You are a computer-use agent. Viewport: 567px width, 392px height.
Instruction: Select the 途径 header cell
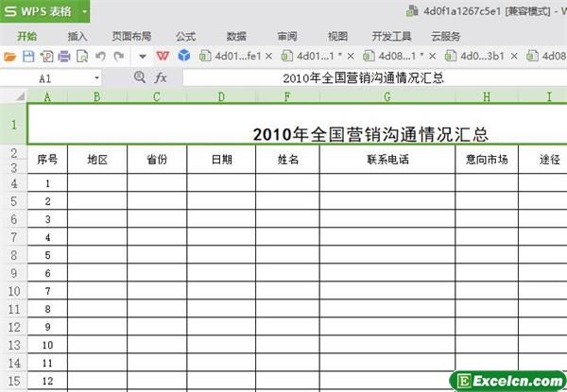coord(542,159)
